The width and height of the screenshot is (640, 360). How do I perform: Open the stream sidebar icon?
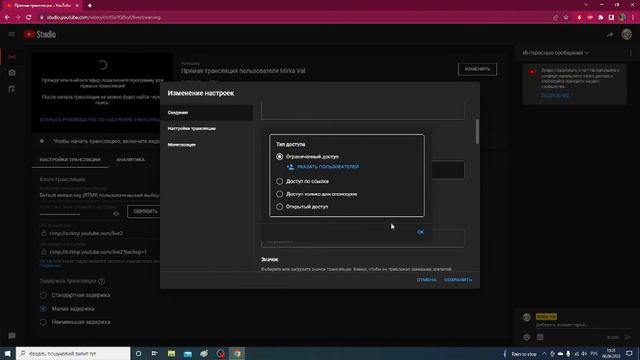pos(12,57)
